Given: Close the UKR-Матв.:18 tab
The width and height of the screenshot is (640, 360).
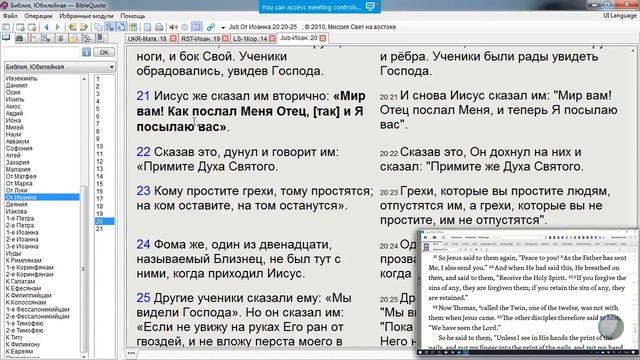Looking at the screenshot, I should pyautogui.click(x=173, y=38).
